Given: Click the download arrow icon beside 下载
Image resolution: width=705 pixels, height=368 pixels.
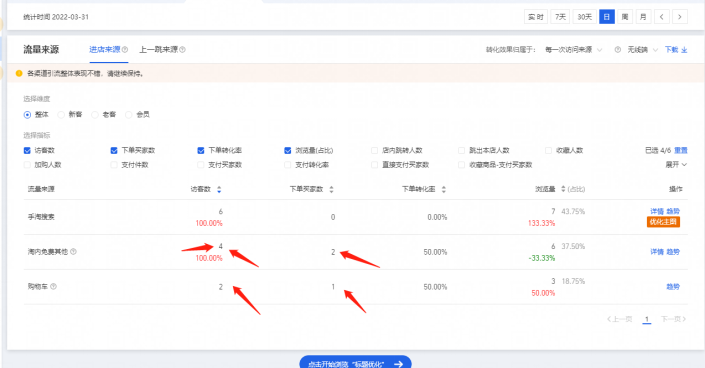Looking at the screenshot, I should pyautogui.click(x=684, y=49).
